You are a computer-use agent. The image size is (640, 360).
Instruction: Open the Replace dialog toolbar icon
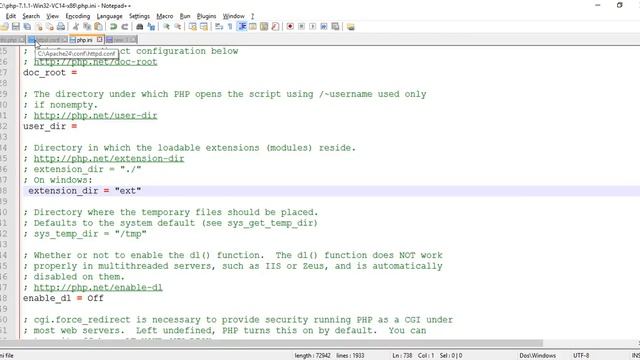[x=151, y=27]
